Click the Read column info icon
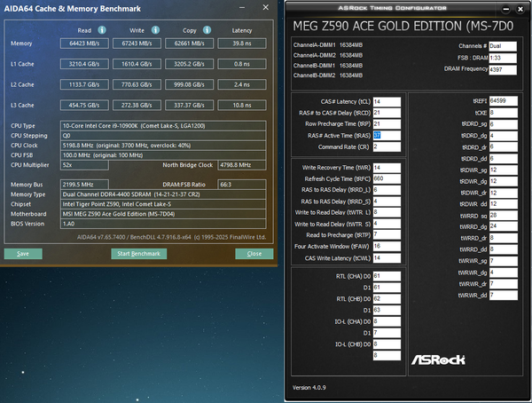 coord(102,30)
